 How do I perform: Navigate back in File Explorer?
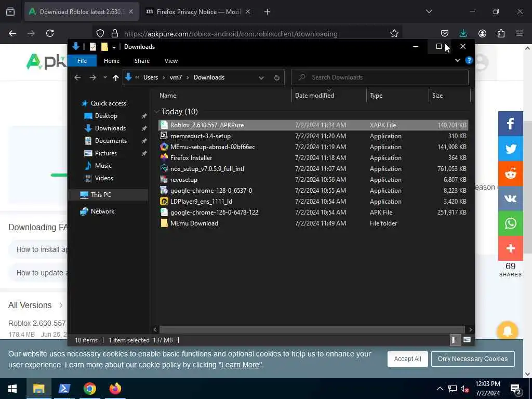click(78, 78)
